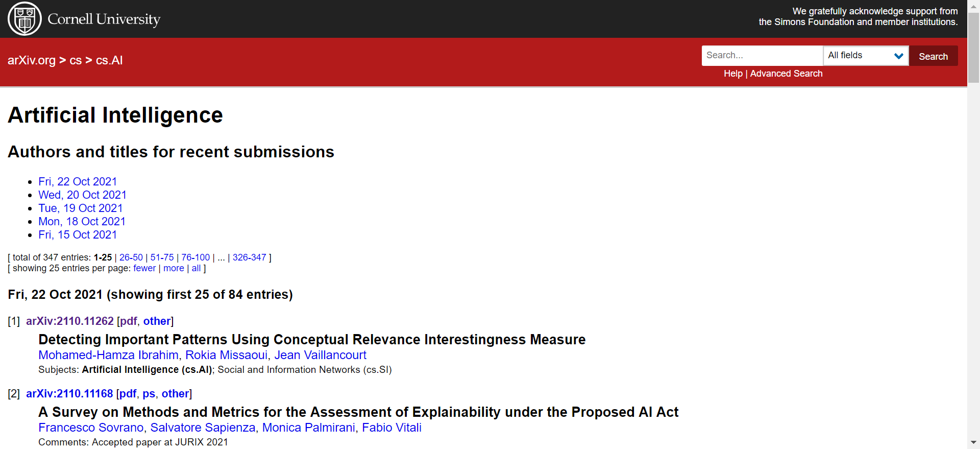This screenshot has width=980, height=449.
Task: Show all entries on one page
Action: click(196, 268)
